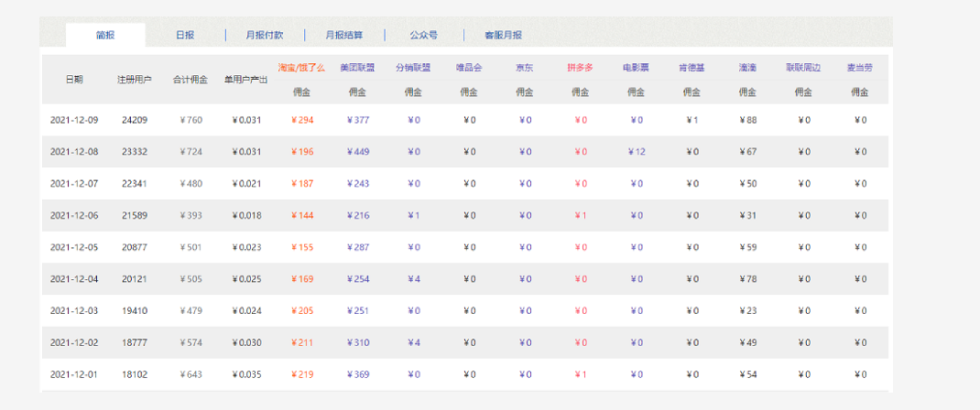Switch to the 月报结算 tab

click(343, 35)
